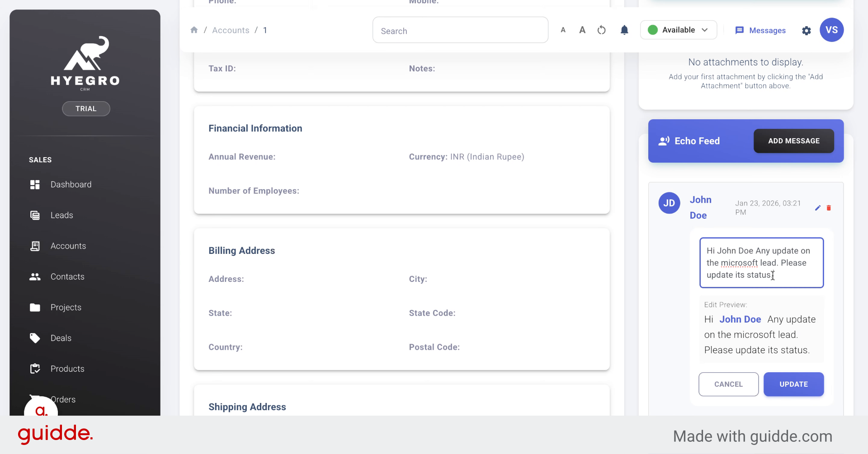
Task: Increase font size with large A
Action: [582, 30]
